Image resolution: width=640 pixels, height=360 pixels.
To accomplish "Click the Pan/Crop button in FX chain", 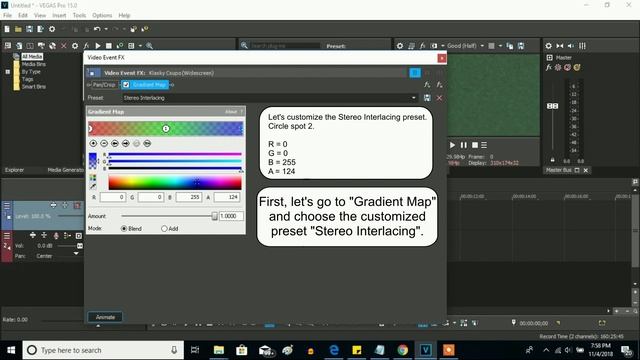I will [104, 85].
